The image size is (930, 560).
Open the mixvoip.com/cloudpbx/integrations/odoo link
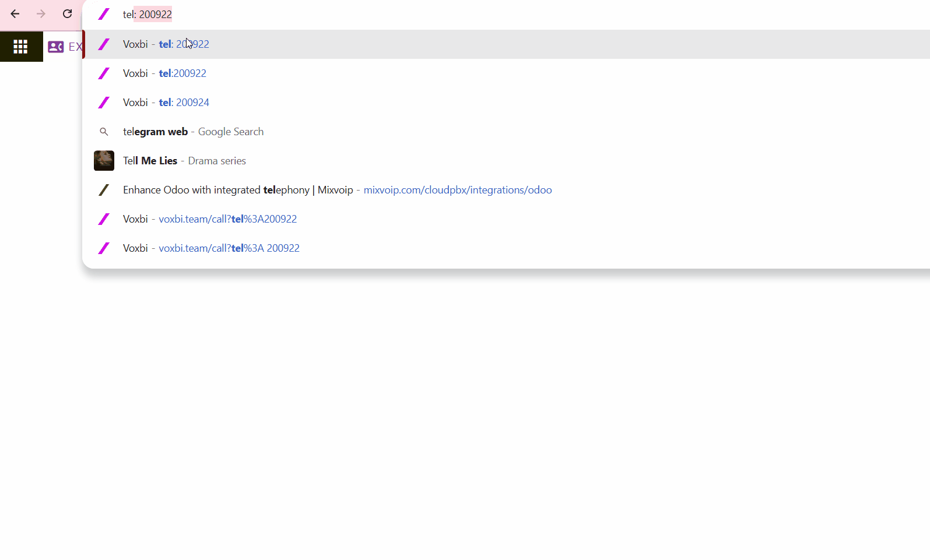[x=457, y=190]
